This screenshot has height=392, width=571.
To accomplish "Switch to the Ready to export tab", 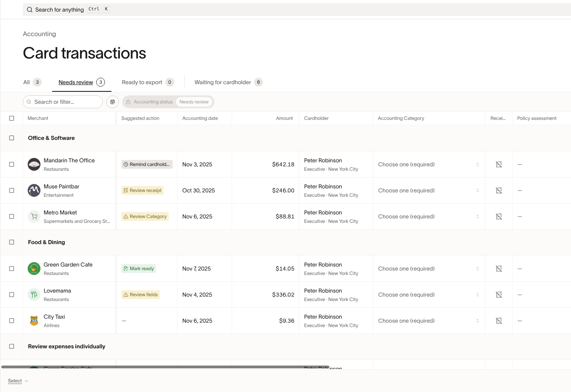I will tap(148, 82).
